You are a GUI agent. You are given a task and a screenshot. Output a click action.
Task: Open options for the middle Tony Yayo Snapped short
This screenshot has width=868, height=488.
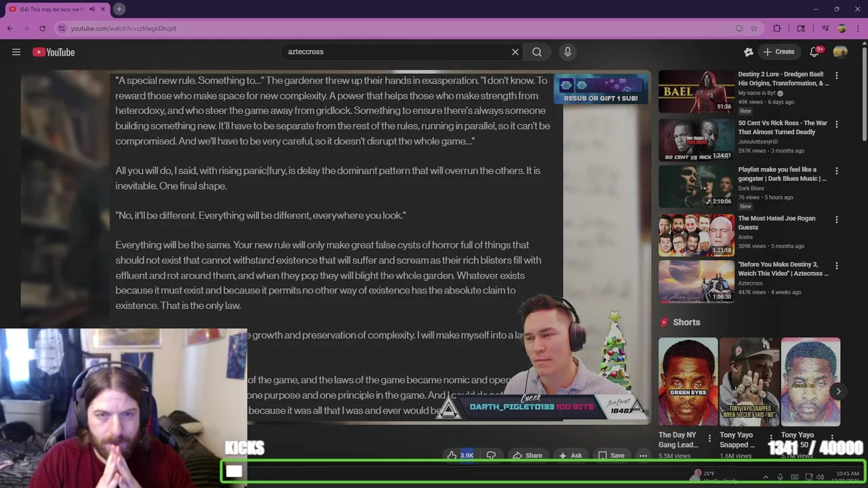771,438
